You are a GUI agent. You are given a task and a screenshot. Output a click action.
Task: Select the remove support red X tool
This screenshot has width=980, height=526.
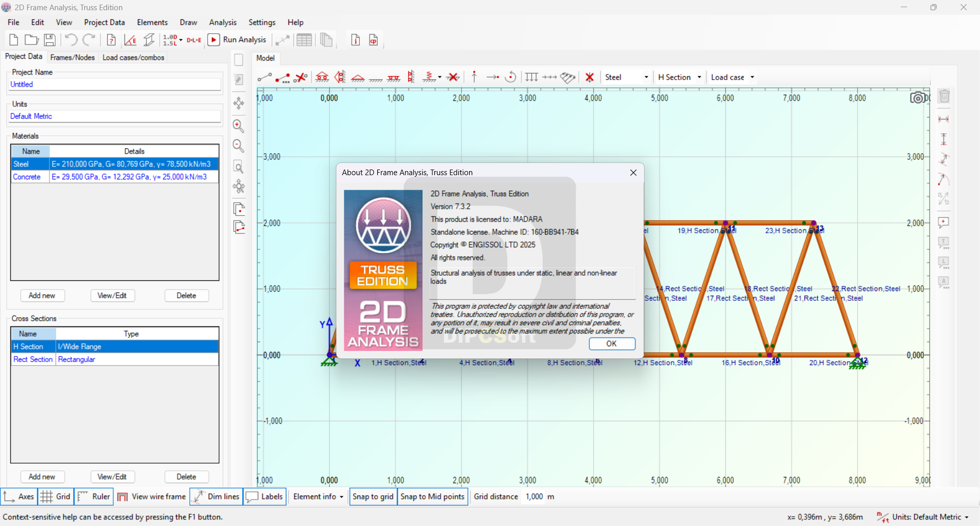tap(453, 77)
